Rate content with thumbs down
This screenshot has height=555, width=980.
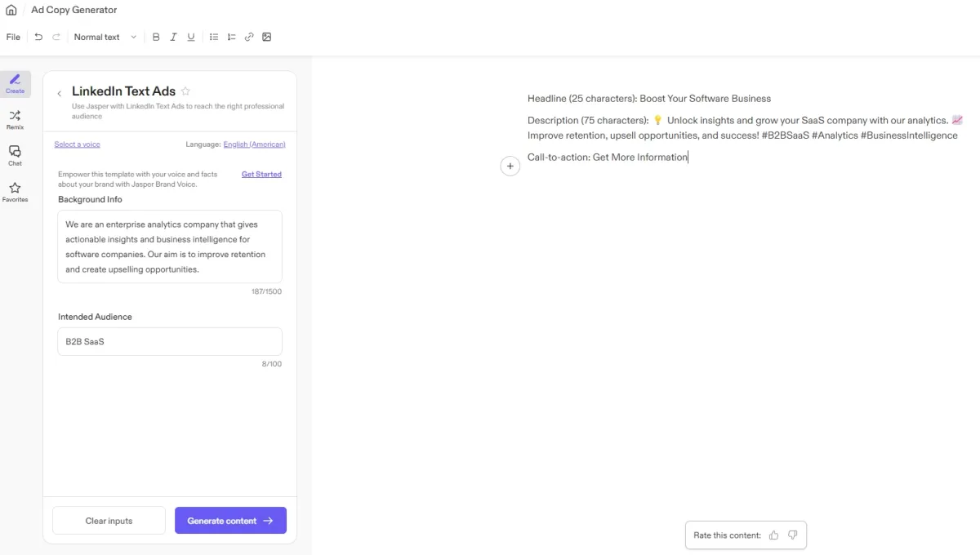(x=792, y=535)
